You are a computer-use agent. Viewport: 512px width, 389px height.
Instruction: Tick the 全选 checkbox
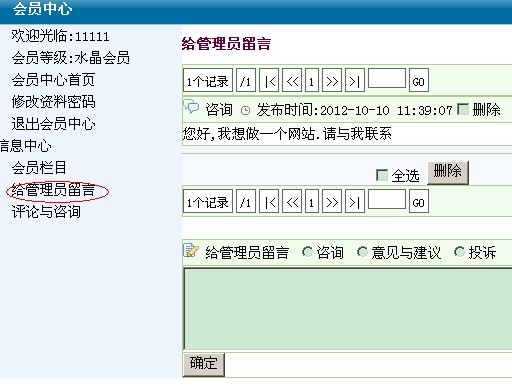[382, 175]
